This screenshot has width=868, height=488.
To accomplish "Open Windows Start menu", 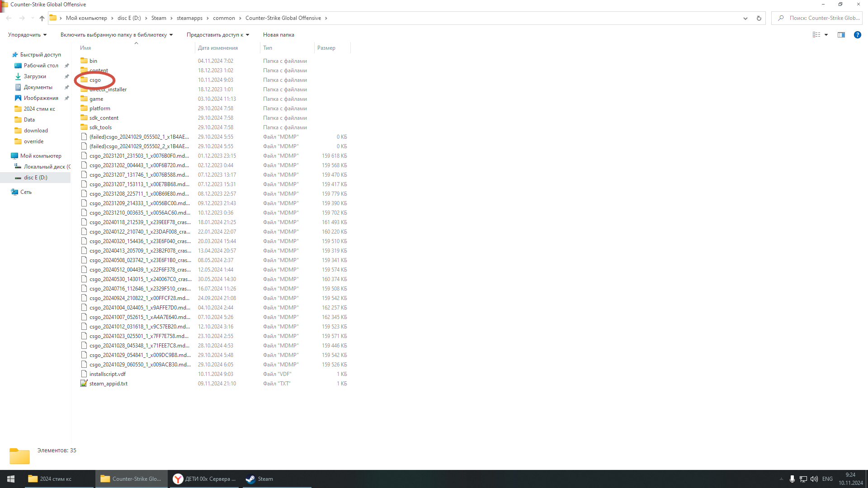I will click(x=11, y=479).
